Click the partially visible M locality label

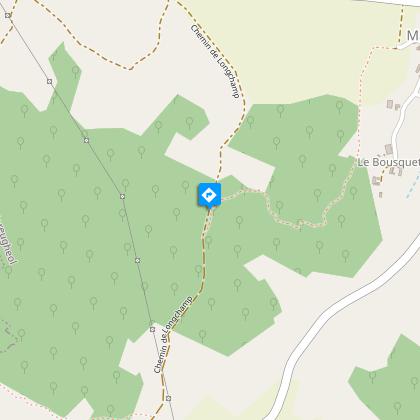[x=413, y=35]
